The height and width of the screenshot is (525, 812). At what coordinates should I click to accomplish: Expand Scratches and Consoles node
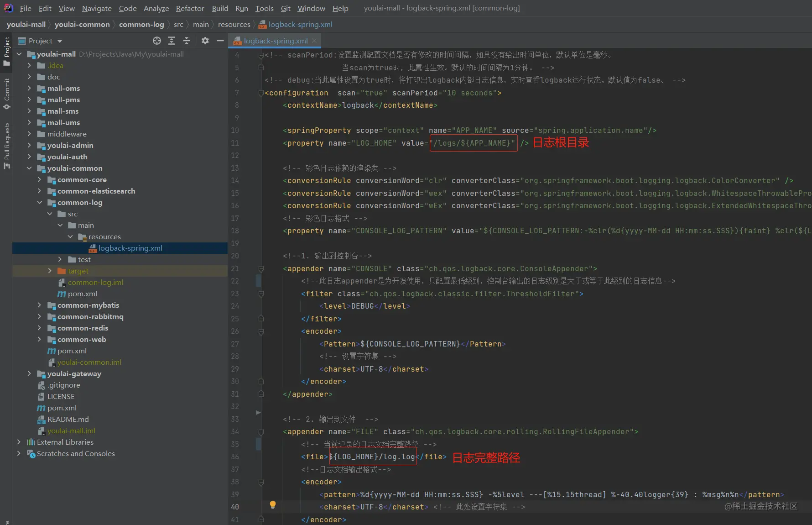(x=19, y=453)
